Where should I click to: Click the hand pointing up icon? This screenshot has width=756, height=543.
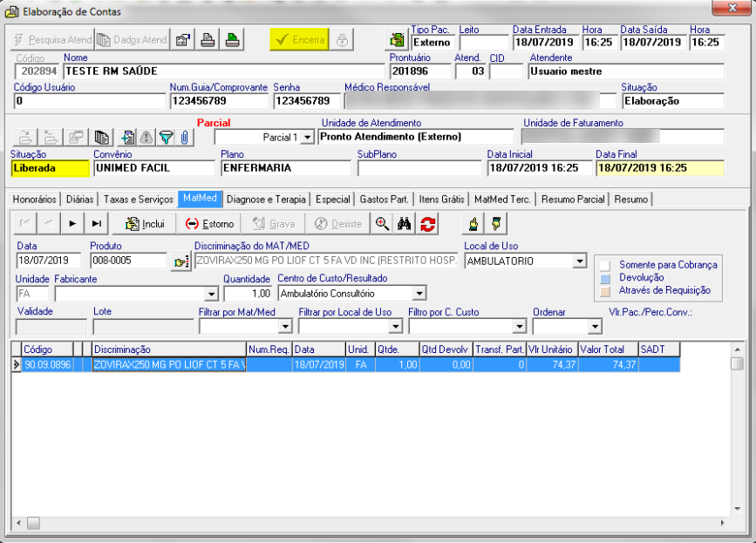point(473,223)
